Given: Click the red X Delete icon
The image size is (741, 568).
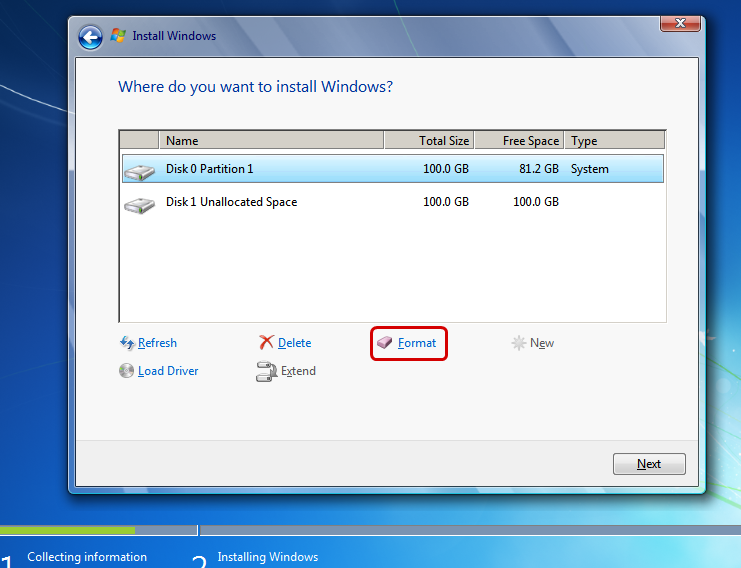Looking at the screenshot, I should [x=267, y=342].
